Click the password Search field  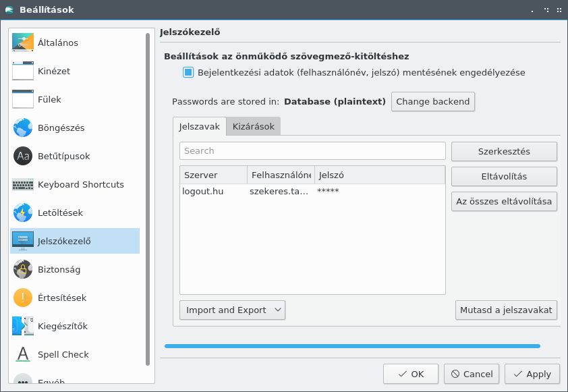click(312, 150)
